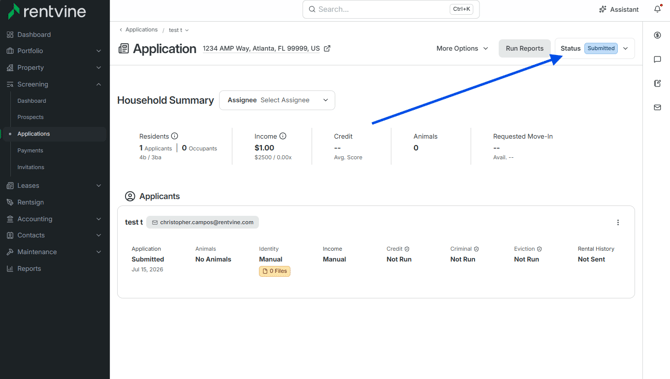Open the More Options dropdown
Viewport: 670px width, 379px height.
(462, 48)
